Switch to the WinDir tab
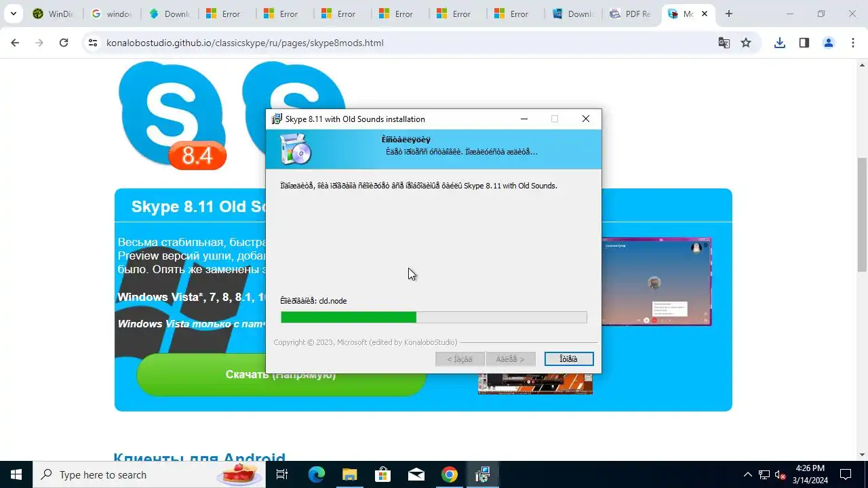Image resolution: width=868 pixels, height=488 pixels. pos(54,14)
